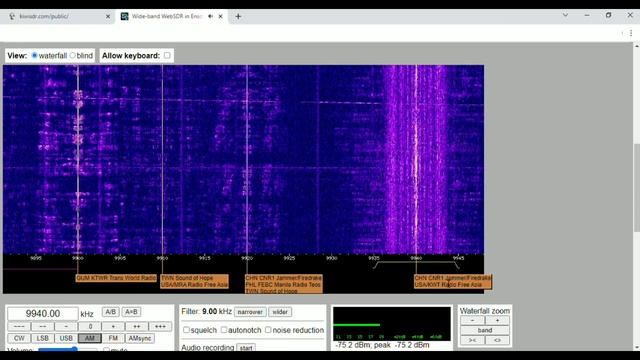Image resolution: width=640 pixels, height=360 pixels.
Task: Zoom out waterfall with the '-' button
Action: tap(472, 320)
